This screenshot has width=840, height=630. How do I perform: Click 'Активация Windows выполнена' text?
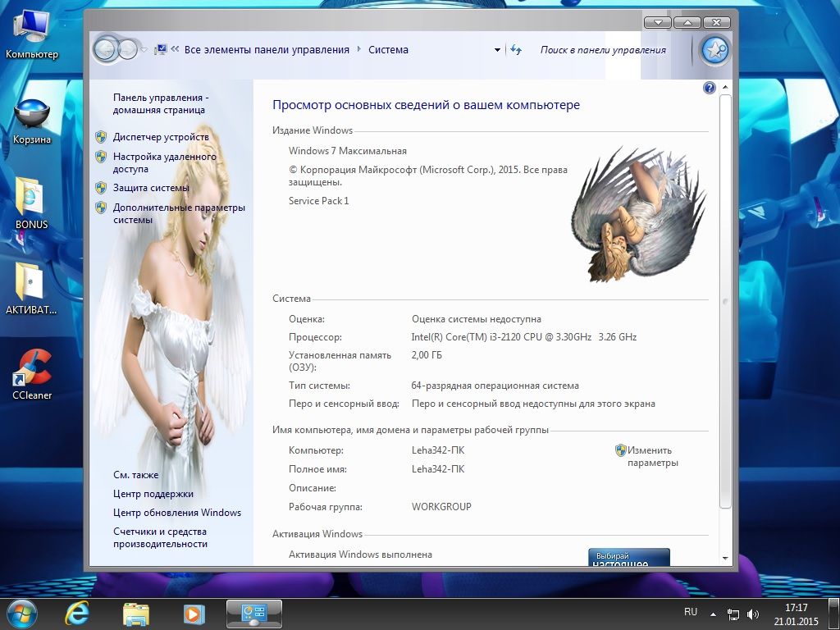coord(361,555)
